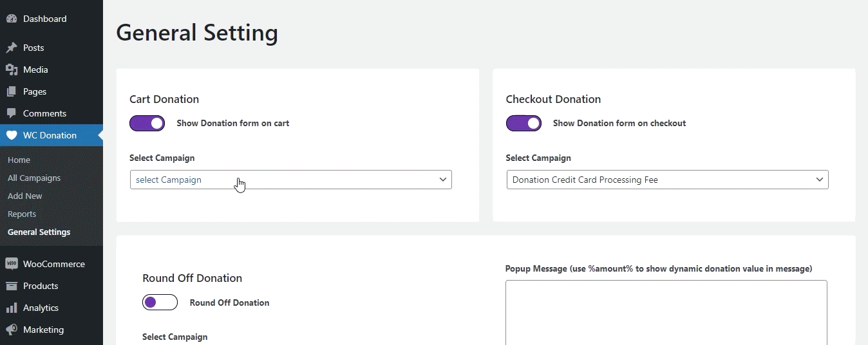This screenshot has width=868, height=345.
Task: Click the Pages icon in sidebar
Action: (x=12, y=91)
